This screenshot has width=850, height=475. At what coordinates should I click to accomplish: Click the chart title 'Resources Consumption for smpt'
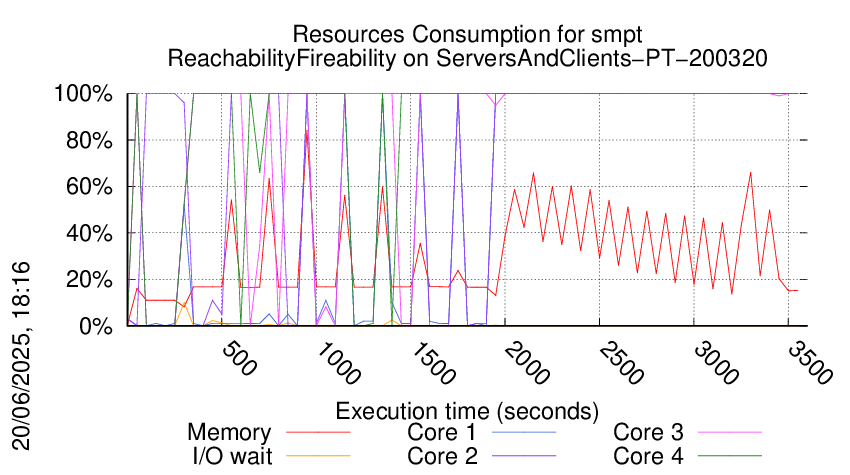[x=467, y=34]
